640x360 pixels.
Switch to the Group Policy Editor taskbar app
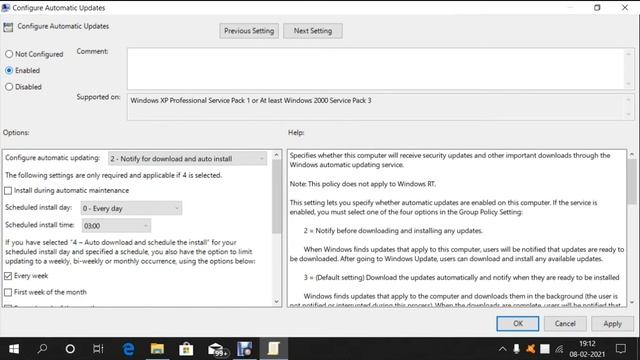pos(244,349)
